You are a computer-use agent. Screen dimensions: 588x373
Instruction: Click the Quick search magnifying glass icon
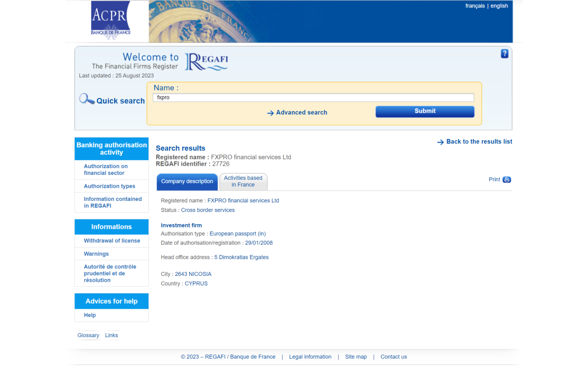click(87, 99)
